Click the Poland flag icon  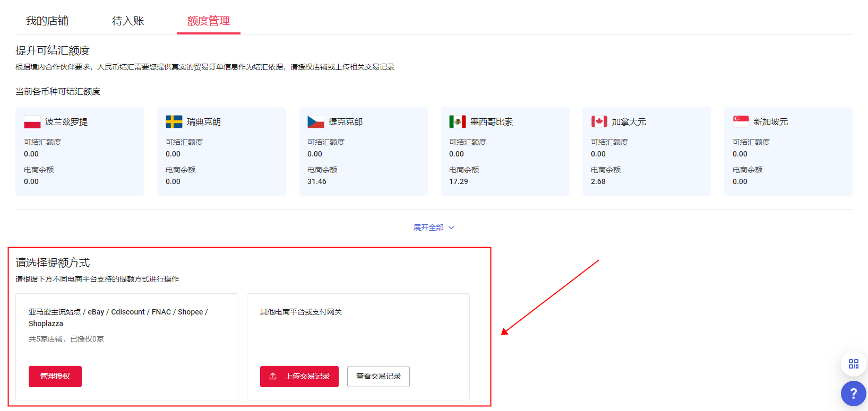click(x=32, y=122)
